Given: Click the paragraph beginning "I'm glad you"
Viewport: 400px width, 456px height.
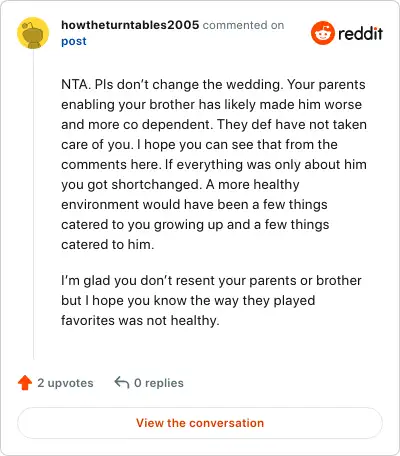Looking at the screenshot, I should 211,300.
